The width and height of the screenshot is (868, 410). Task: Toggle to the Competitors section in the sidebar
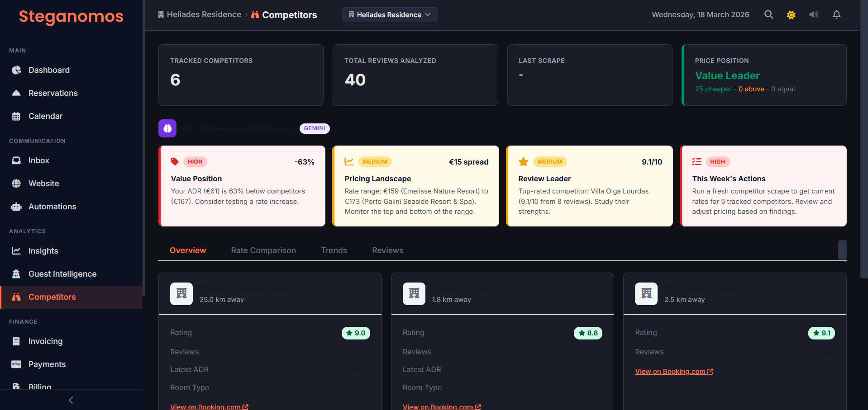(x=52, y=297)
